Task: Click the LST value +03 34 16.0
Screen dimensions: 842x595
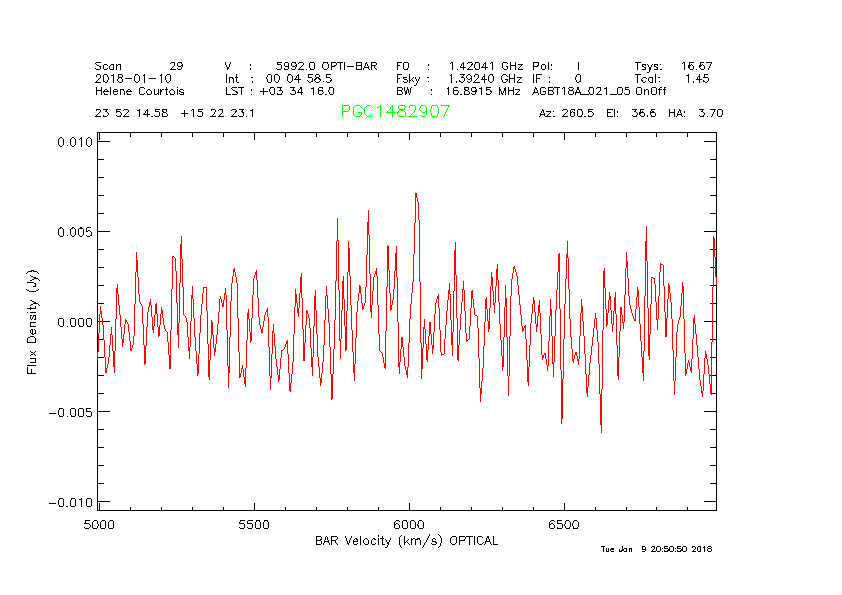Action: tap(293, 91)
